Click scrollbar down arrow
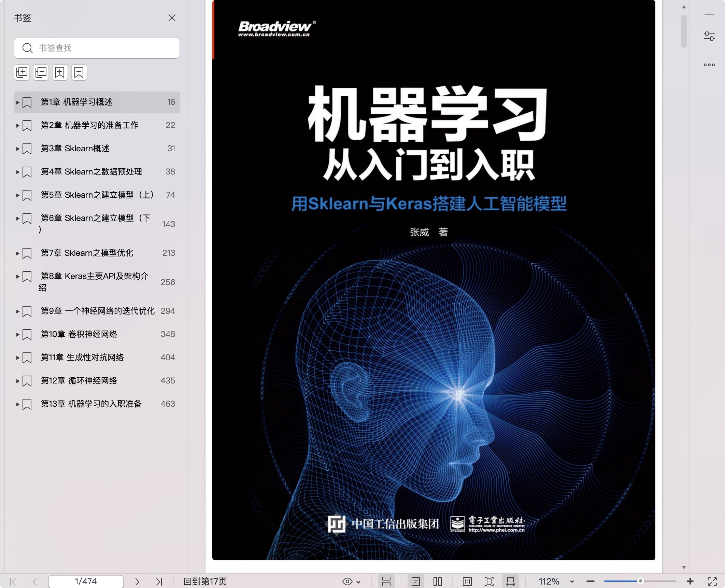Image resolution: width=725 pixels, height=588 pixels. coord(684,567)
